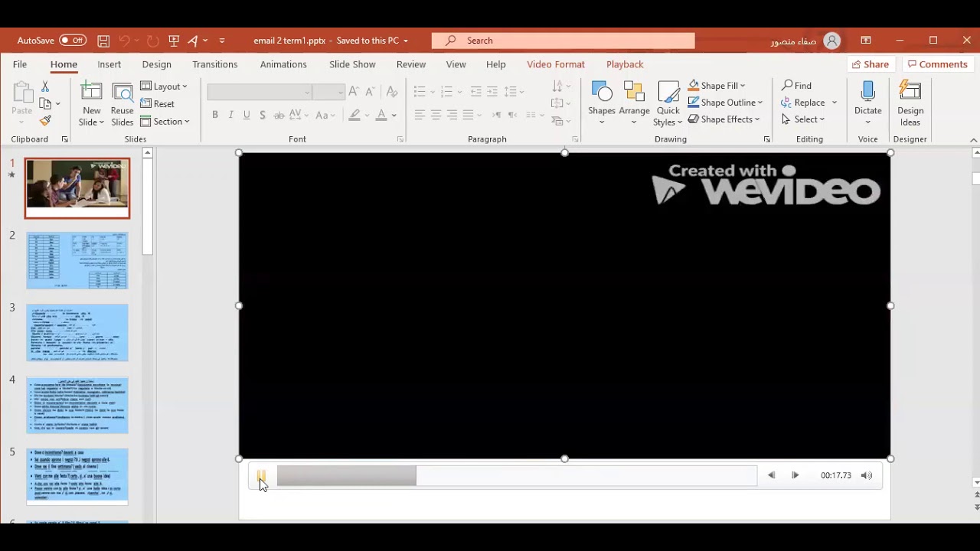
Task: Toggle Bold formatting
Action: point(215,115)
